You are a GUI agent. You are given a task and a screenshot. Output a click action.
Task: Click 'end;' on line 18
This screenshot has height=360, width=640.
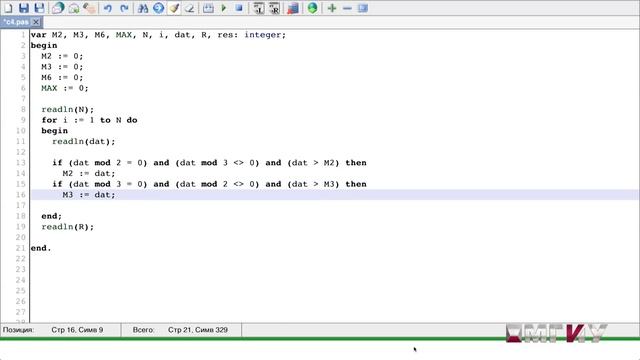coord(52,216)
